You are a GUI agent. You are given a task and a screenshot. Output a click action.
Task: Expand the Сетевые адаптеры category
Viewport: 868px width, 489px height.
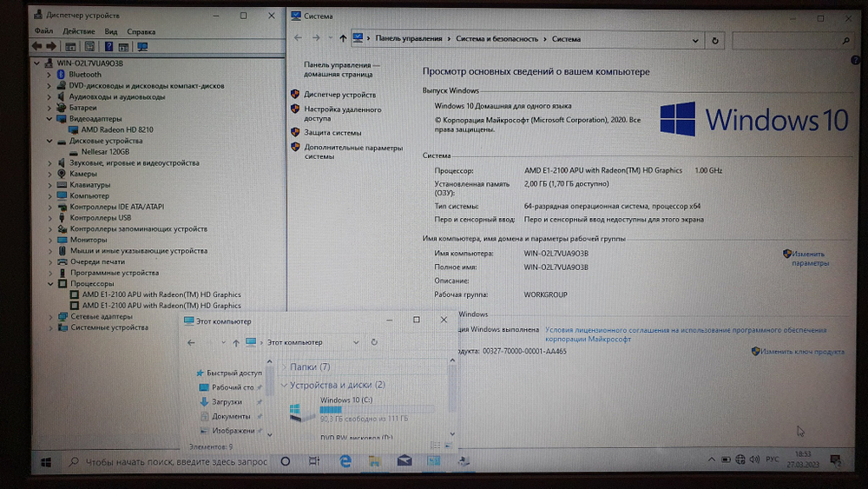pyautogui.click(x=50, y=317)
